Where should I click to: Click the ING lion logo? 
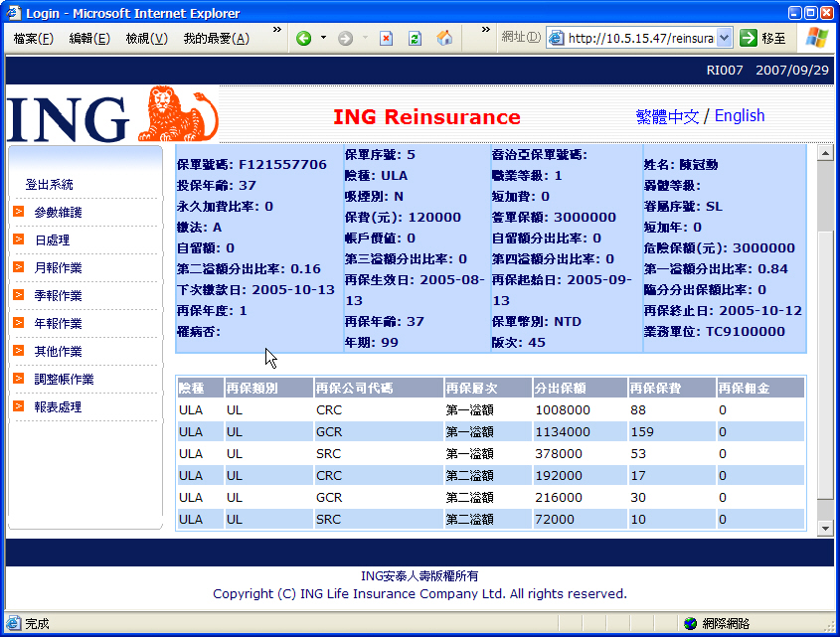(x=178, y=113)
